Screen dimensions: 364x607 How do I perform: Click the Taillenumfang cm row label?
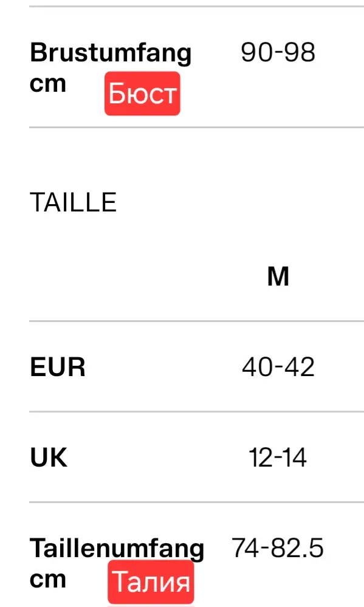tap(117, 563)
